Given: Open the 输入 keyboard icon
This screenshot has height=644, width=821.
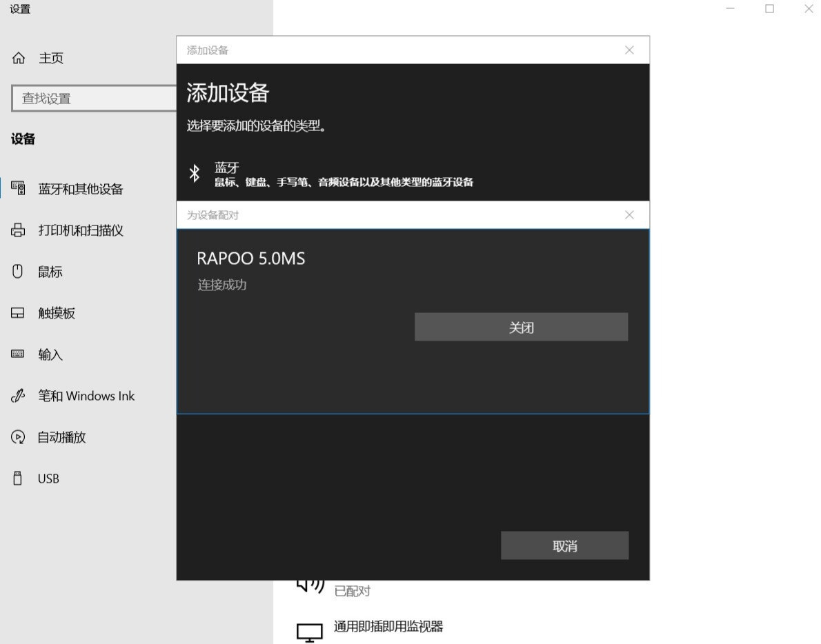Looking at the screenshot, I should [x=18, y=354].
